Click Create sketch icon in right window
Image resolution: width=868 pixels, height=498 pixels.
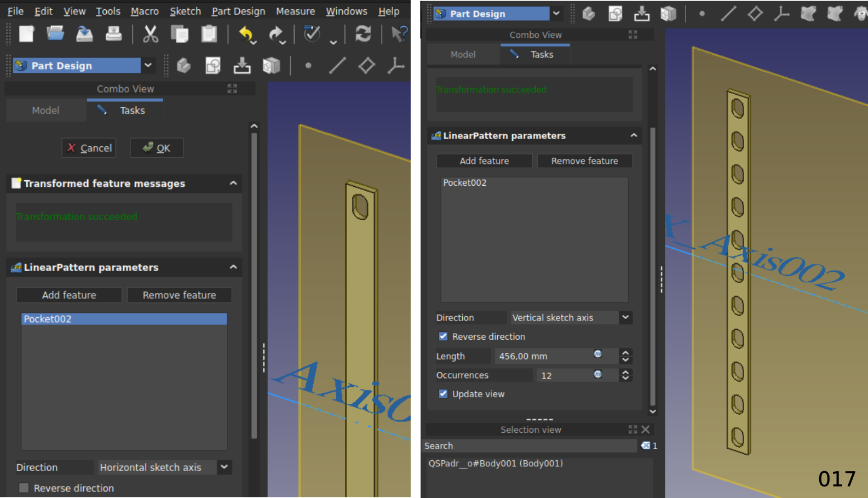coord(615,14)
